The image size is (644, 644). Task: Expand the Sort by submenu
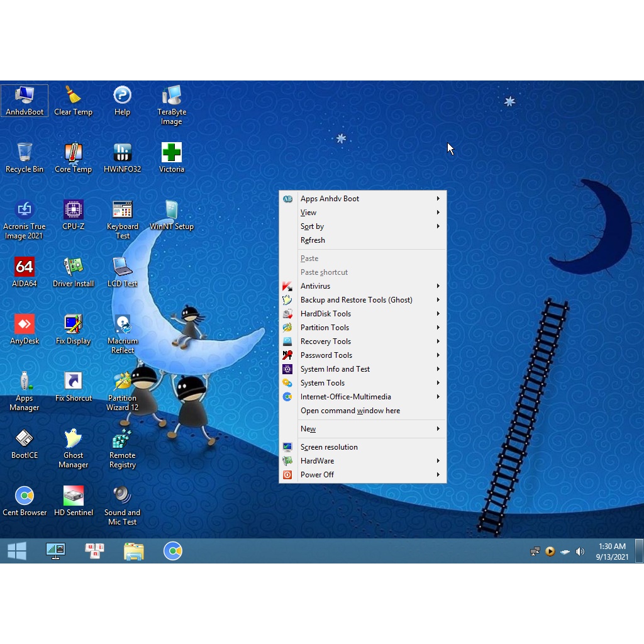click(x=363, y=226)
